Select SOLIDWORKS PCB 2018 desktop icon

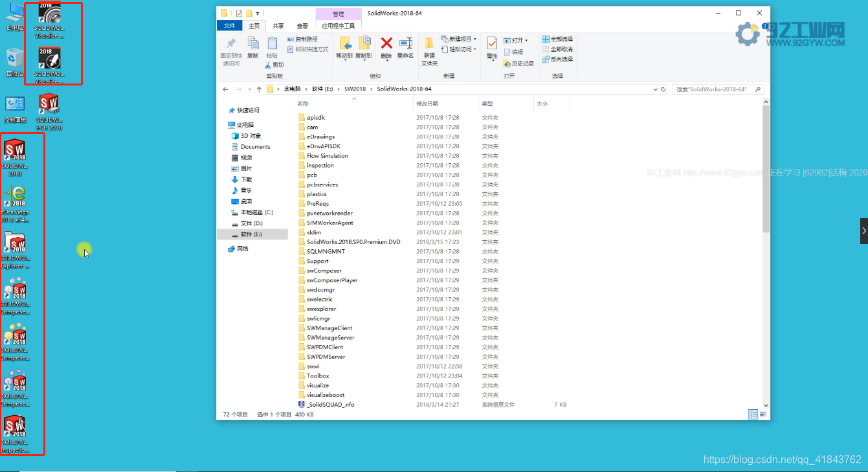tap(49, 112)
